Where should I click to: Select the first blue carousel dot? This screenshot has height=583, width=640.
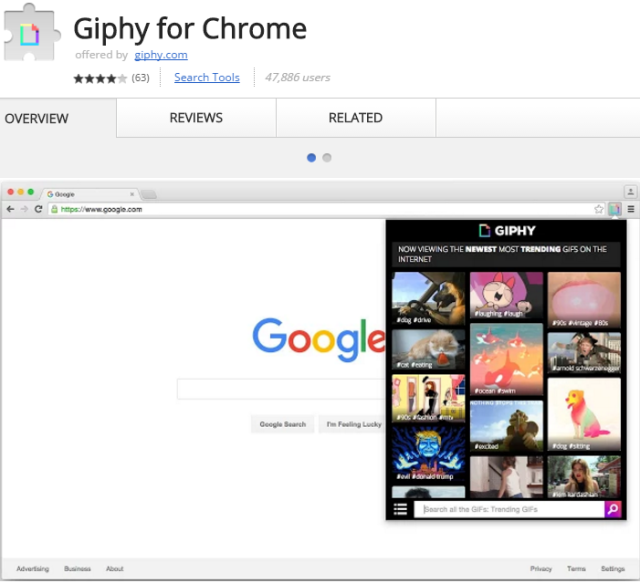pos(311,158)
